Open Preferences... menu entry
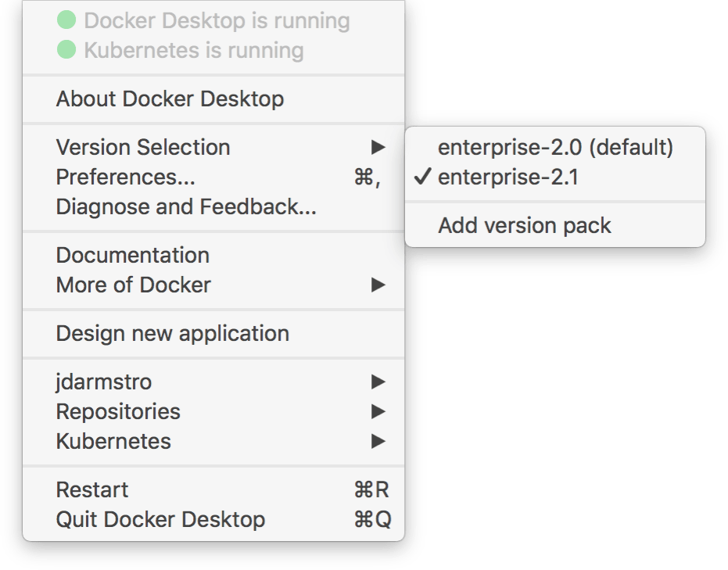Viewport: 728px width, 570px height. coord(213,177)
